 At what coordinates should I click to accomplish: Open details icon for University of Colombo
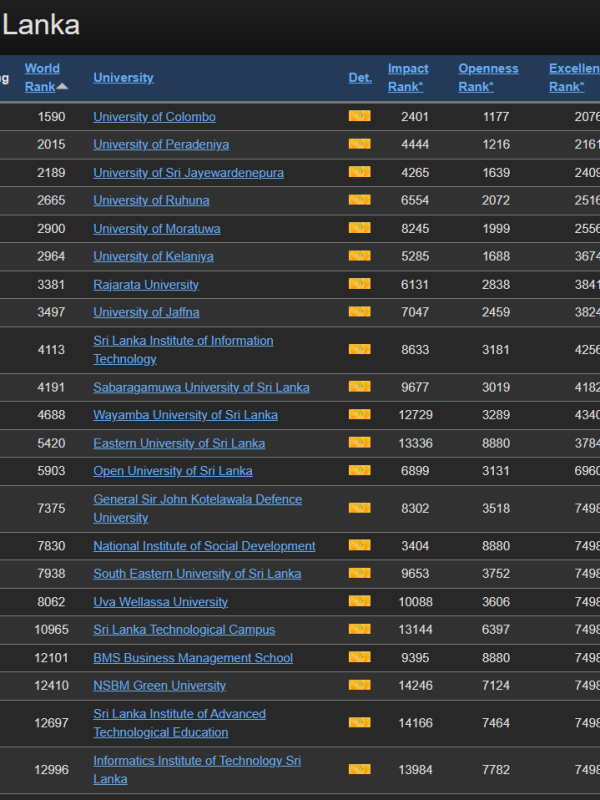click(x=359, y=116)
